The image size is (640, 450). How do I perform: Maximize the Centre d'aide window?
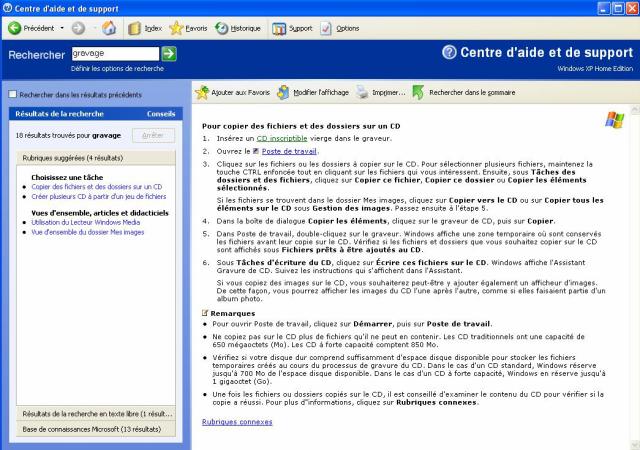coord(618,8)
